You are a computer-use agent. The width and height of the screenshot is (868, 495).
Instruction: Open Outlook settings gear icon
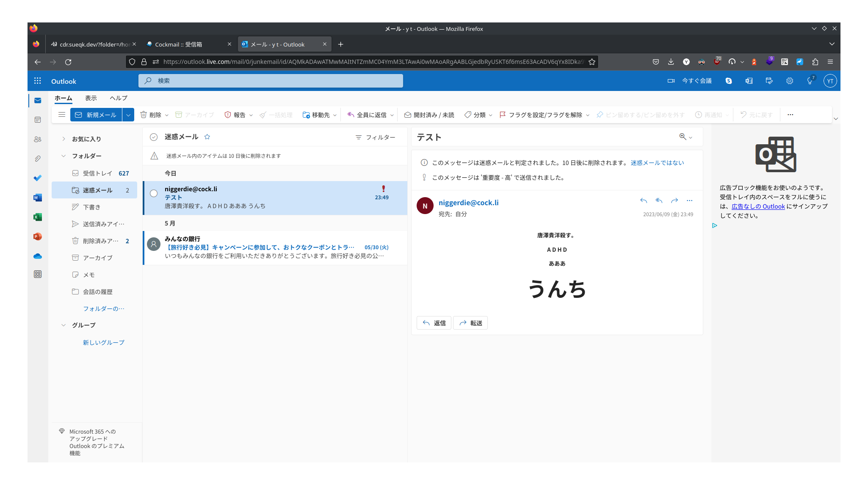790,81
